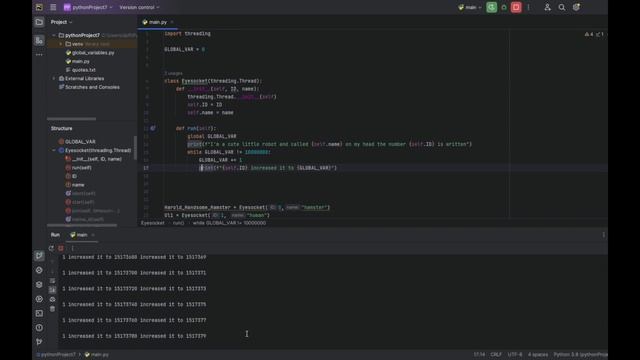Screen dimensions: 640x360
Task: Click Project panel horizontal scrollbar
Action: click(71, 119)
